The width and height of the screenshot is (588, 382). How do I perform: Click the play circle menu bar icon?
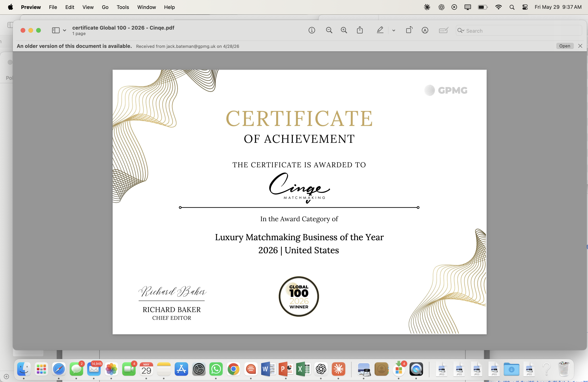tap(454, 7)
